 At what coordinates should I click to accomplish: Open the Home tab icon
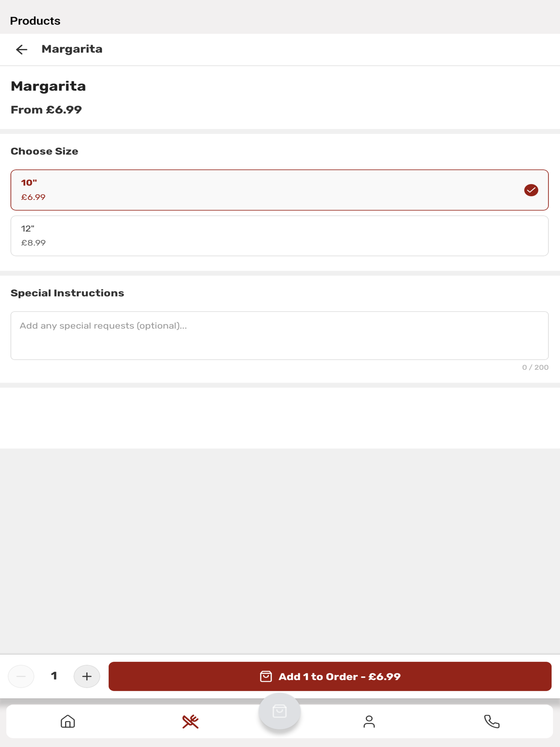click(x=68, y=721)
